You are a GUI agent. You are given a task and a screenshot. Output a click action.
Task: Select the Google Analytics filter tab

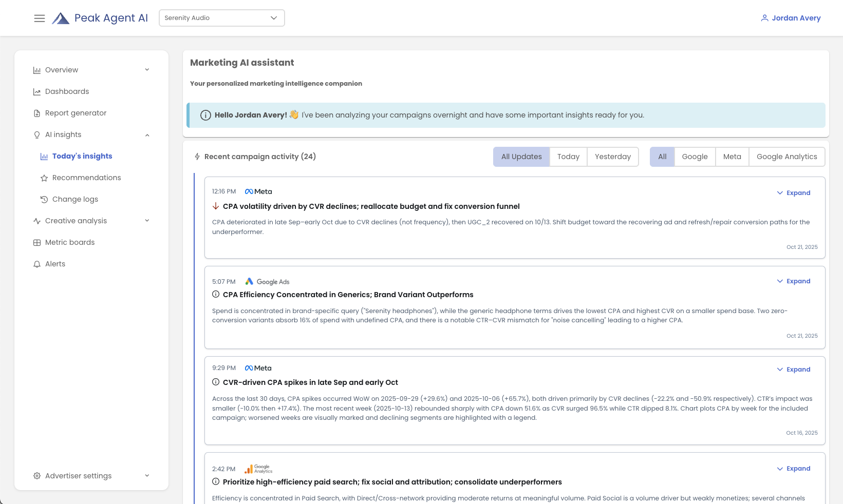click(786, 157)
